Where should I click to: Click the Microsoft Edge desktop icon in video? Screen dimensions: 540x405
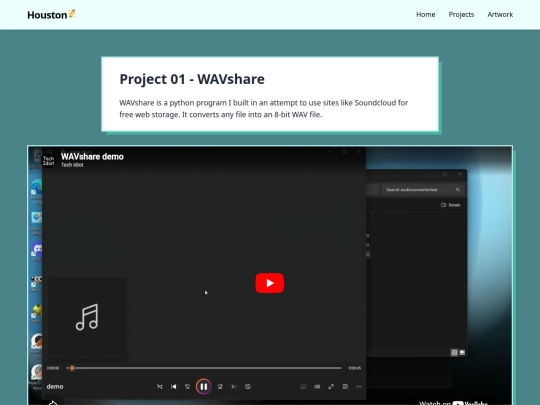coord(36,191)
